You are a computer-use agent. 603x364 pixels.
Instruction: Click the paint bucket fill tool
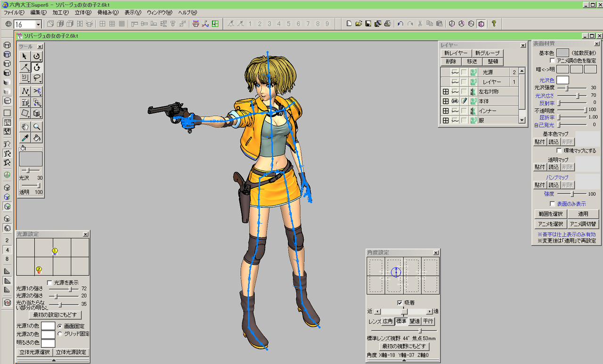[37, 138]
